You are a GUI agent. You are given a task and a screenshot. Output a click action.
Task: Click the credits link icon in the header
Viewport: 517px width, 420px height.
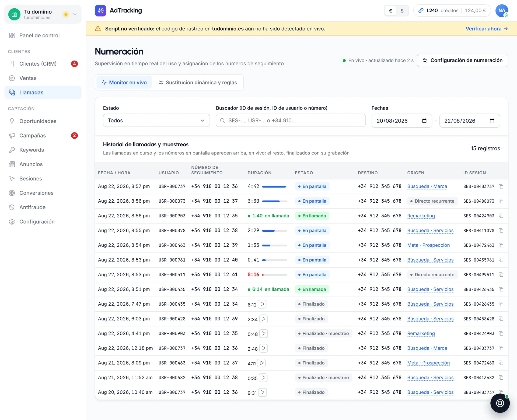pos(421,10)
